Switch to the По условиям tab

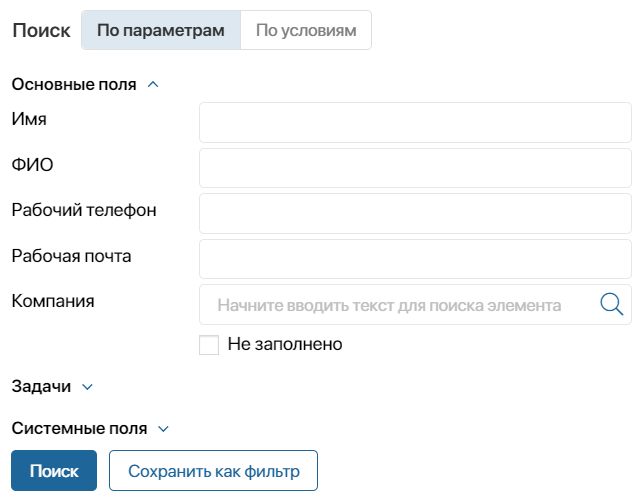tap(306, 30)
